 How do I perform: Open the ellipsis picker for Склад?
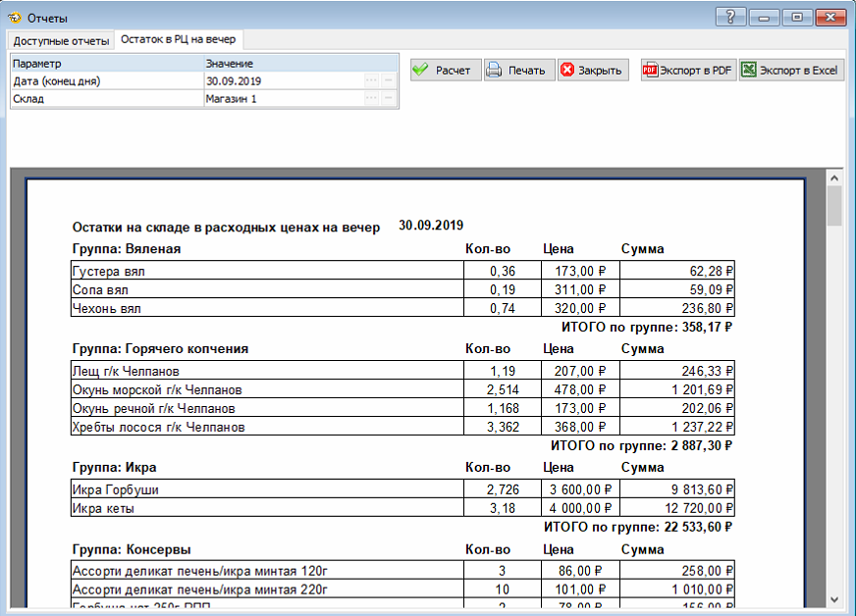[x=371, y=99]
